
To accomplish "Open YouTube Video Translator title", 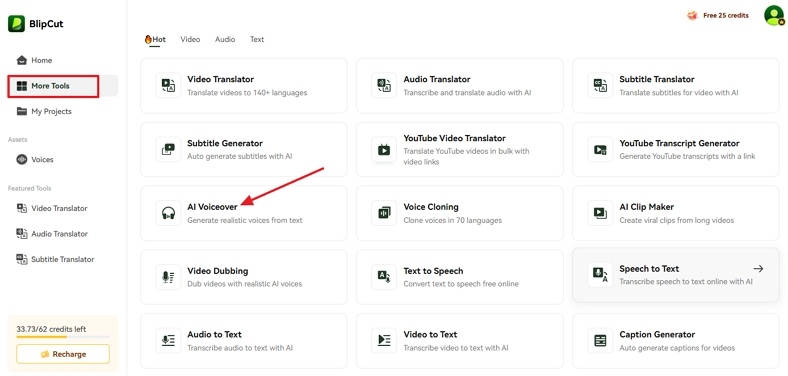I will point(454,138).
